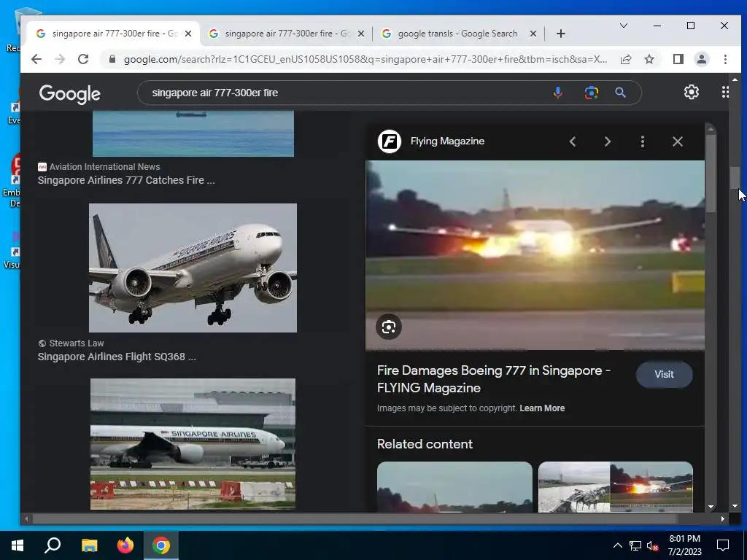Viewport: 747px width, 560px height.
Task: Switch to second singapore air 777-300er tab
Action: pos(286,34)
